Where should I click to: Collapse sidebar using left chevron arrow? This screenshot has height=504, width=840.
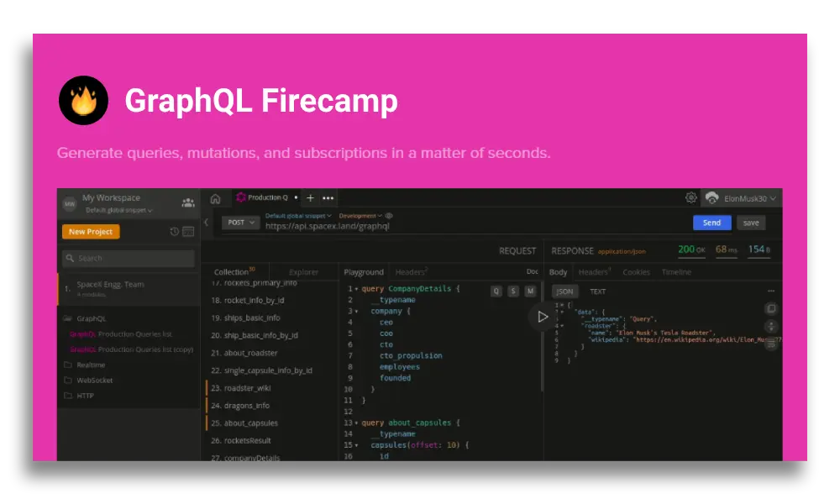pos(206,222)
